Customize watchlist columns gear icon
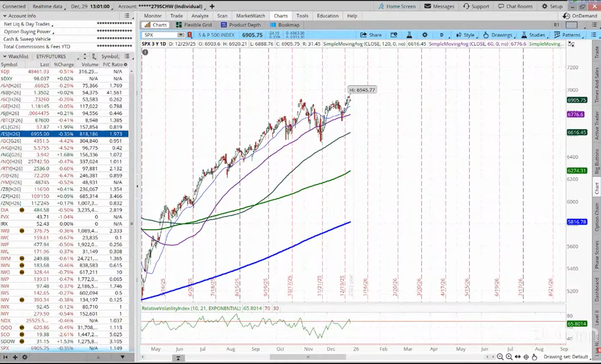 (x=125, y=64)
